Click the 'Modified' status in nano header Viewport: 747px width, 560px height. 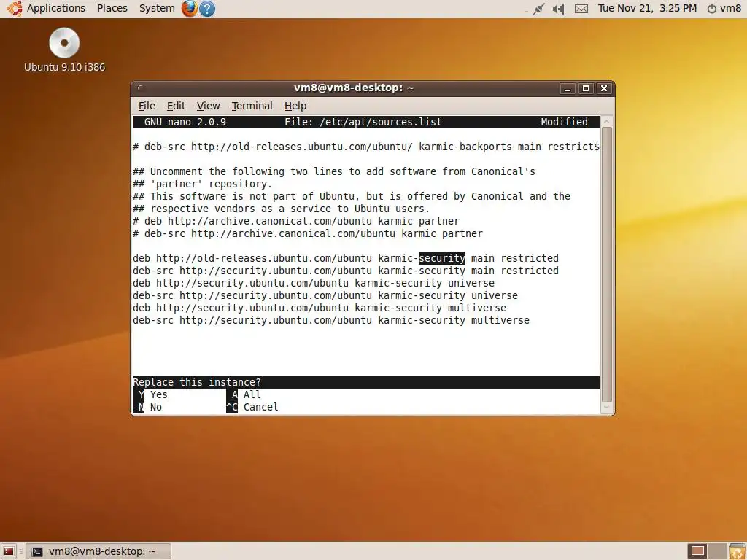coord(564,122)
